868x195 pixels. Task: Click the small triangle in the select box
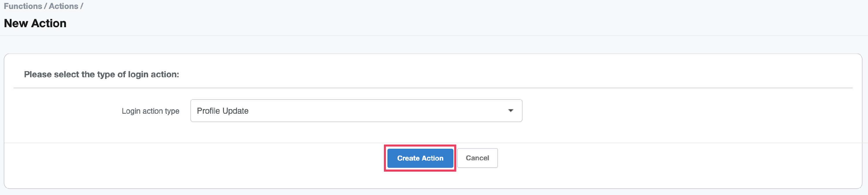(510, 111)
